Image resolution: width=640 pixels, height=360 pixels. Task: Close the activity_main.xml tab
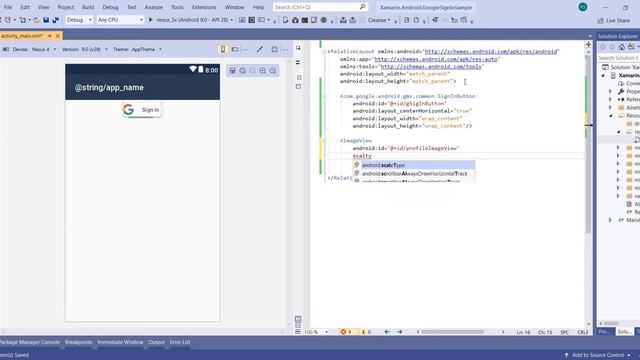[58, 36]
